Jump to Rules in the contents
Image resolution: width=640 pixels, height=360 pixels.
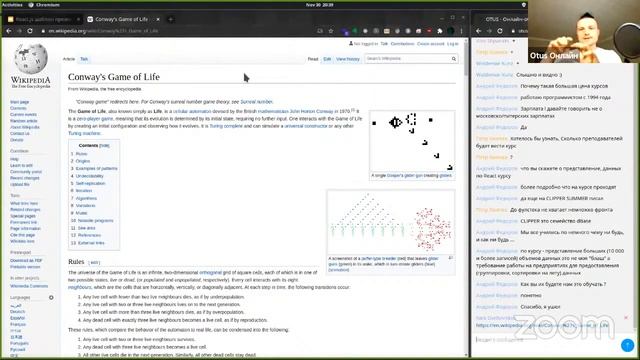[x=82, y=154]
